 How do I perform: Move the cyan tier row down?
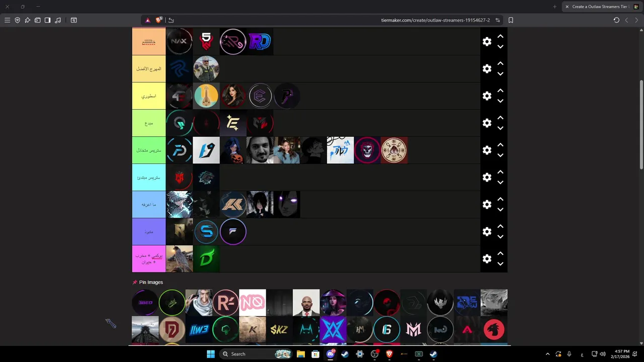(500, 183)
